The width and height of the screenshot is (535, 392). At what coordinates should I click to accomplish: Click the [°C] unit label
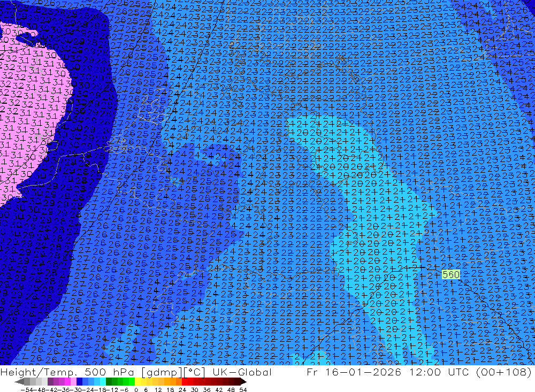pos(195,372)
